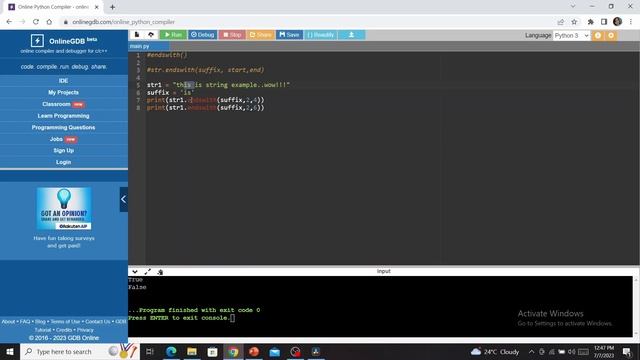This screenshot has width=640, height=360.
Task: Open the IDE sidebar link
Action: pyautogui.click(x=63, y=81)
